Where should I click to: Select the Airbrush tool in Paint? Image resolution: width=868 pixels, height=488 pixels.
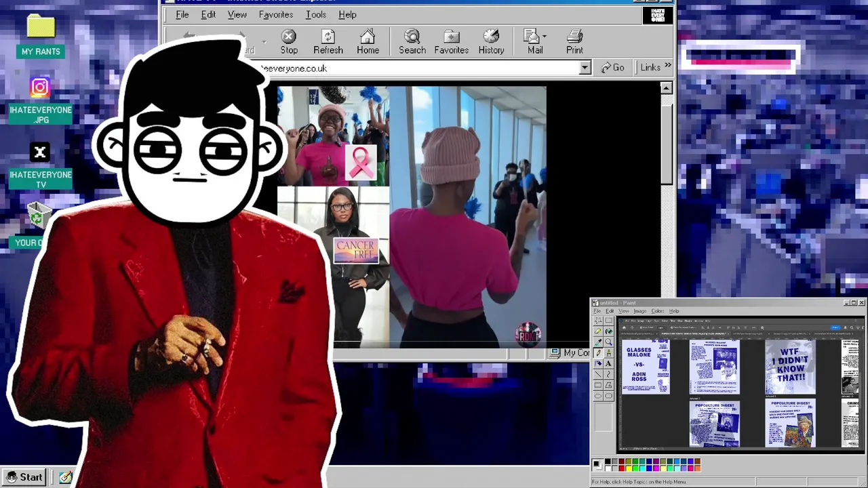[x=598, y=363]
